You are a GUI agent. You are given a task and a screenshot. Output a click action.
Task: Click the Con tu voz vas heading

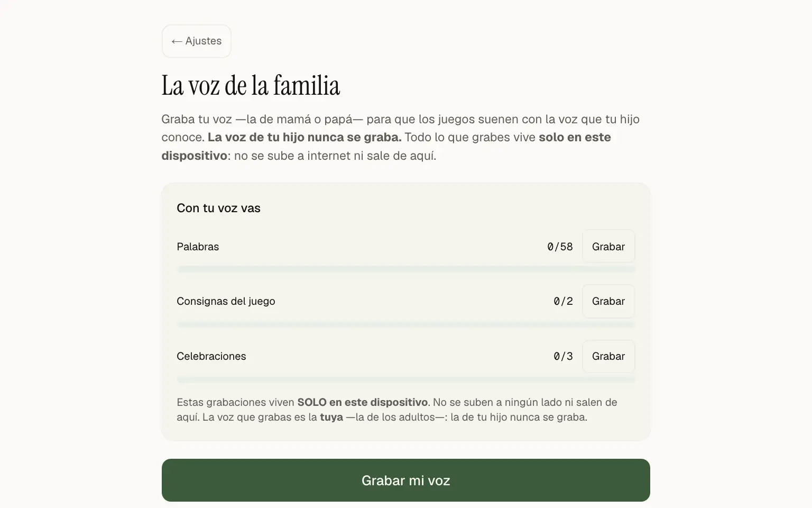coord(218,208)
